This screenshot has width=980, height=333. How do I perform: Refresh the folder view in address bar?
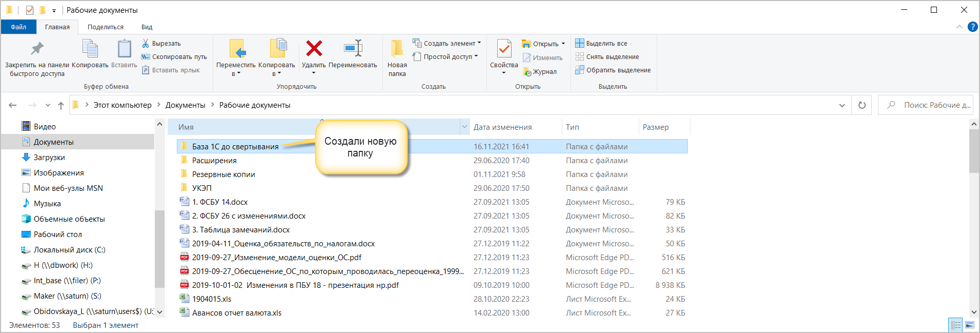click(862, 105)
